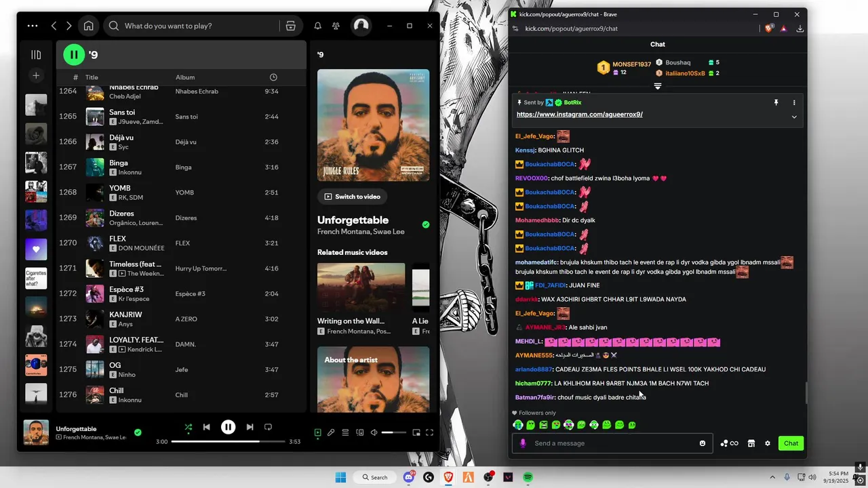Click Send a message input field
The height and width of the screenshot is (488, 868).
[x=612, y=443]
